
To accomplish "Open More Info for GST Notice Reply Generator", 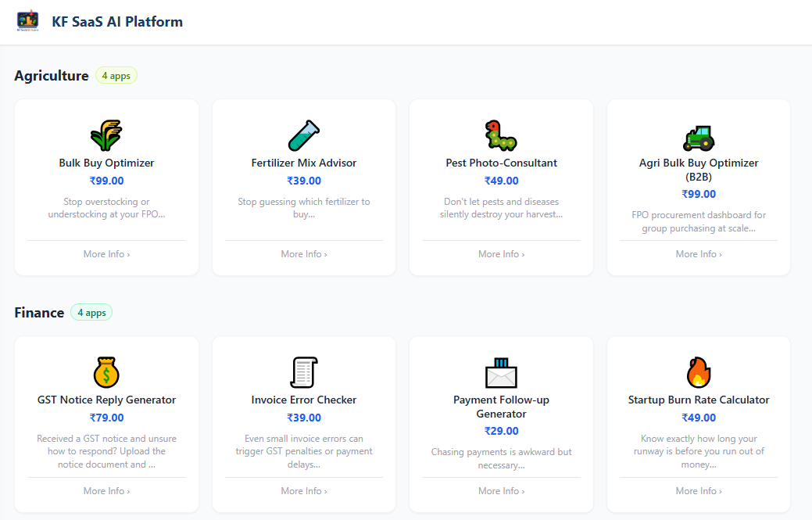I will pyautogui.click(x=106, y=490).
